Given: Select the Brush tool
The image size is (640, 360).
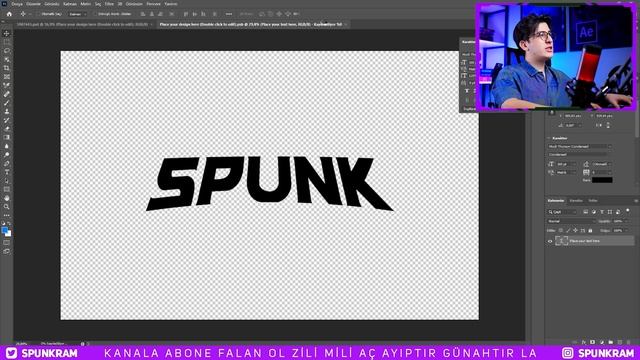Looking at the screenshot, I should tap(7, 102).
